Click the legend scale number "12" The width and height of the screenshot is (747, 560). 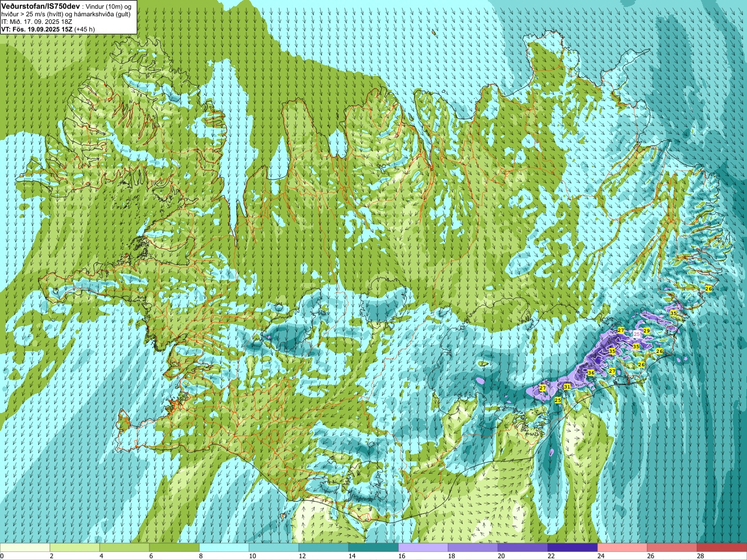(302, 556)
